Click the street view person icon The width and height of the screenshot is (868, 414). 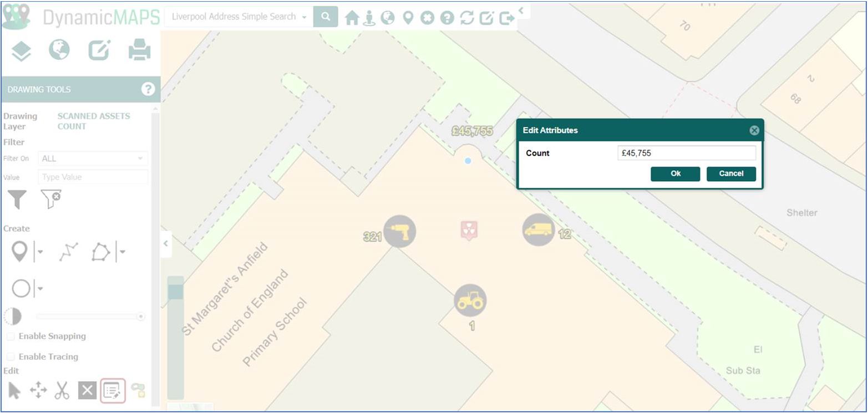[369, 18]
